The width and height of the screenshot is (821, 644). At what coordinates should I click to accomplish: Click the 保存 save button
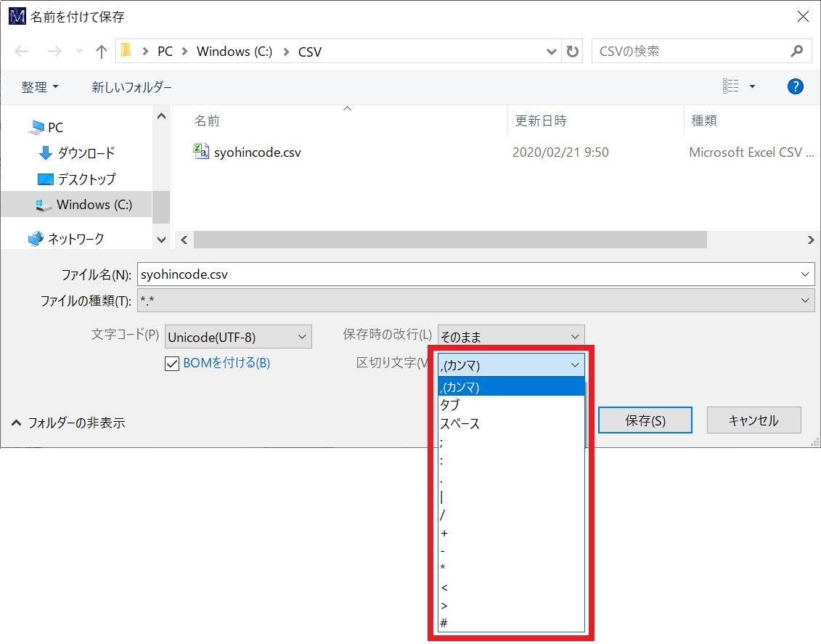[645, 420]
